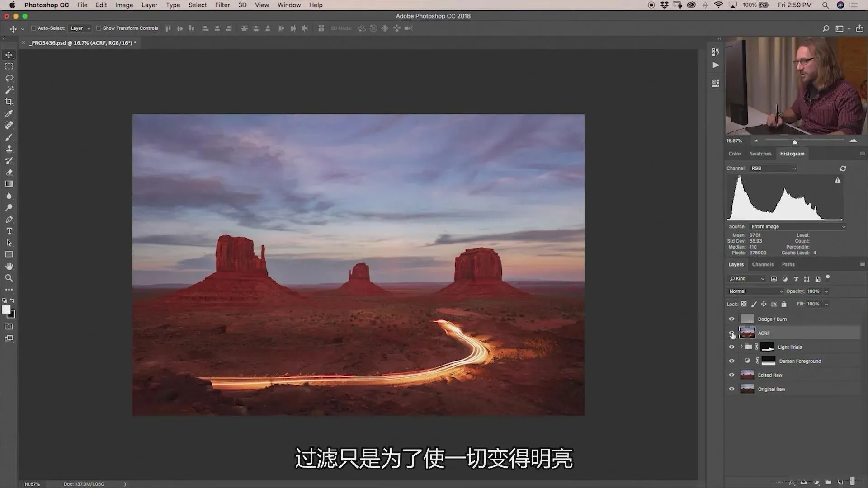The height and width of the screenshot is (488, 868).
Task: Switch to the Channels tab
Action: click(762, 264)
